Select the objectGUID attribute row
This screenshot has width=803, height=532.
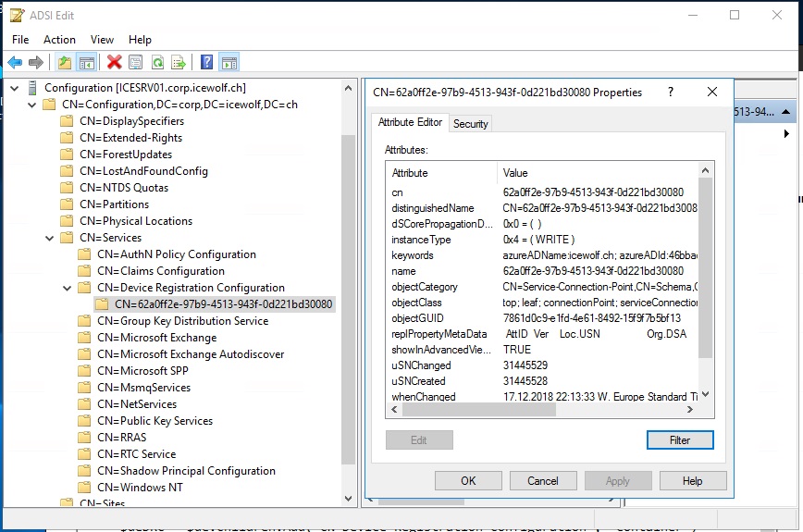coord(543,318)
